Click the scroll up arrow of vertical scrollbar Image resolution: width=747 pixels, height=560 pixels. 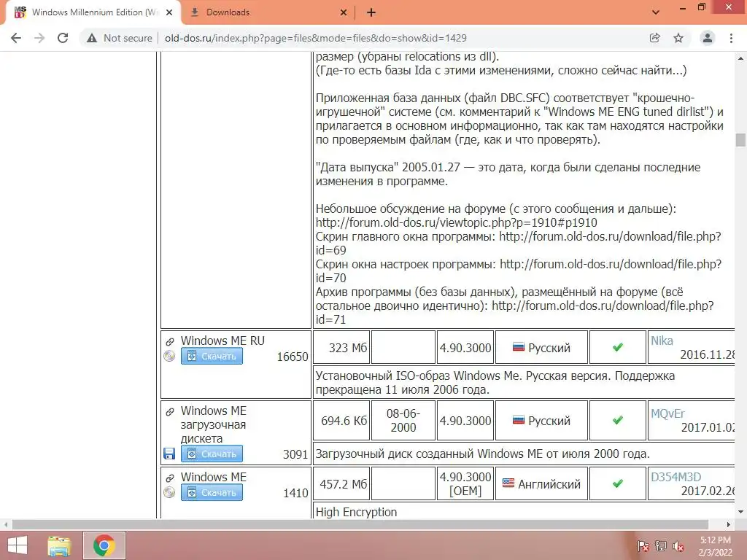(740, 58)
